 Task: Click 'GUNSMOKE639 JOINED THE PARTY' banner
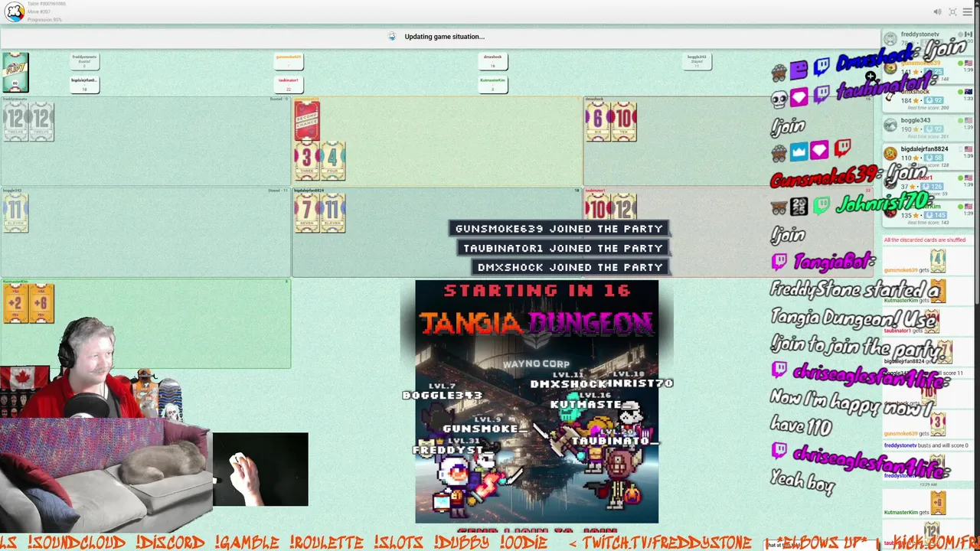559,229
